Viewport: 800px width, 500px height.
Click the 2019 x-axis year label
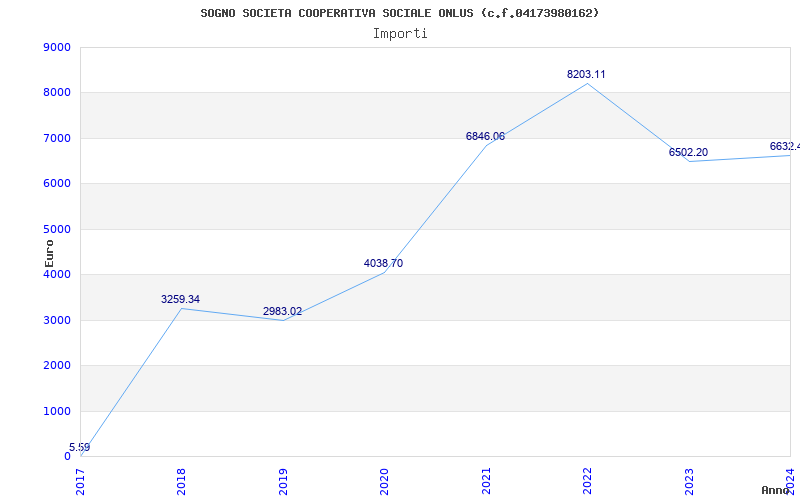click(283, 482)
